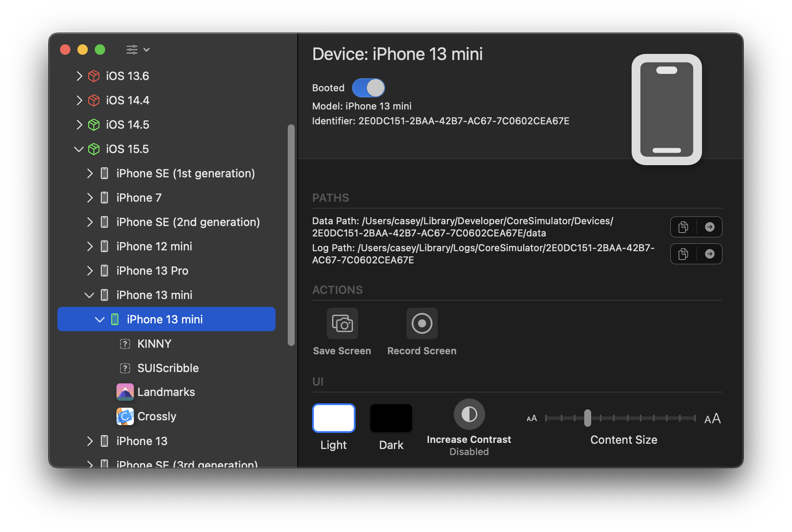The image size is (792, 532).
Task: Select the KINNY app row
Action: coord(166,344)
